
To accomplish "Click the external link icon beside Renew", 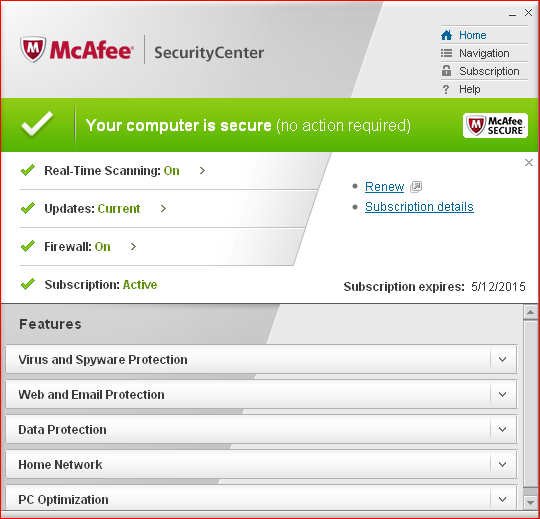I will pos(416,187).
